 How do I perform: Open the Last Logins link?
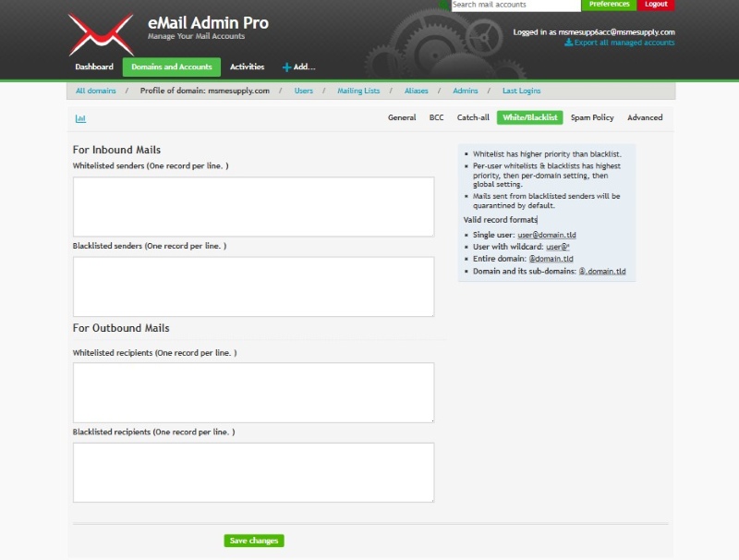click(521, 91)
